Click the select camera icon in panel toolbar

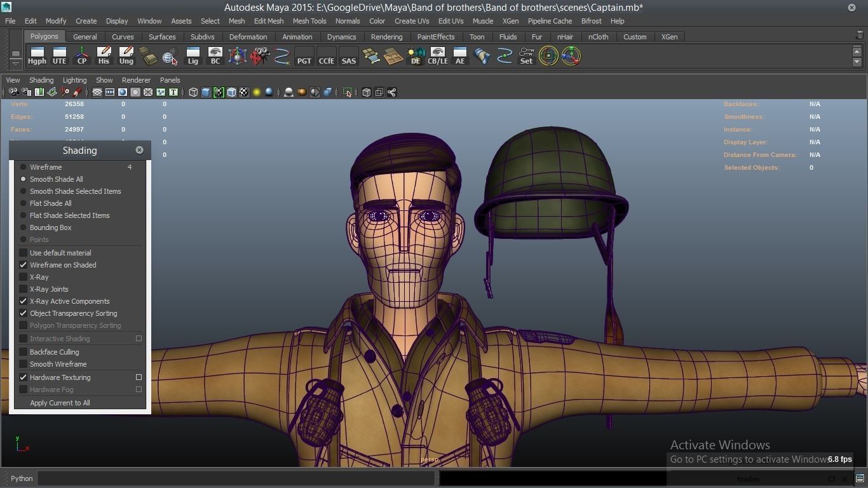coord(13,92)
